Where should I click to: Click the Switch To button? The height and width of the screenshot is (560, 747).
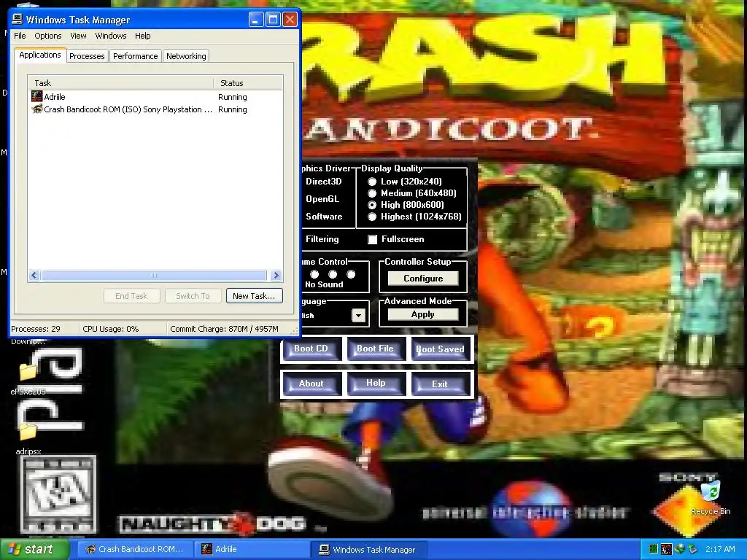[193, 296]
